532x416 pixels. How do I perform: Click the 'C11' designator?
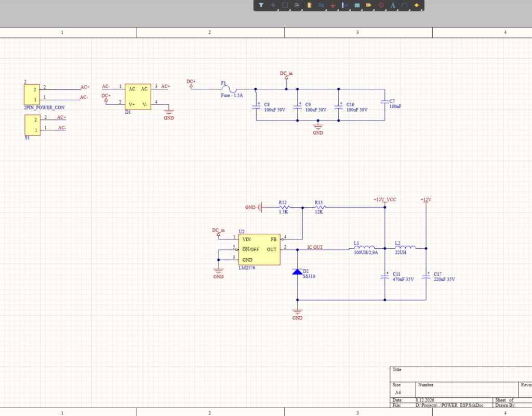(396, 274)
